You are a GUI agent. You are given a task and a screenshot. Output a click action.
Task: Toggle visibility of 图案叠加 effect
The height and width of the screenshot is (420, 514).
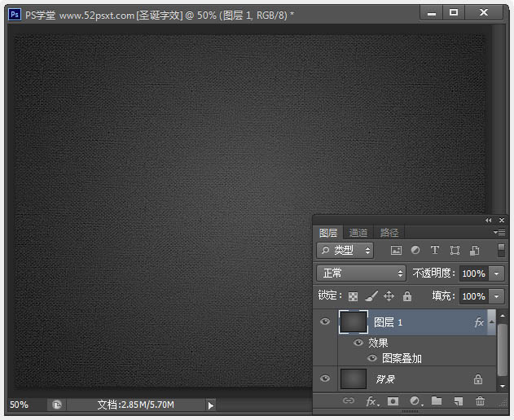(372, 358)
